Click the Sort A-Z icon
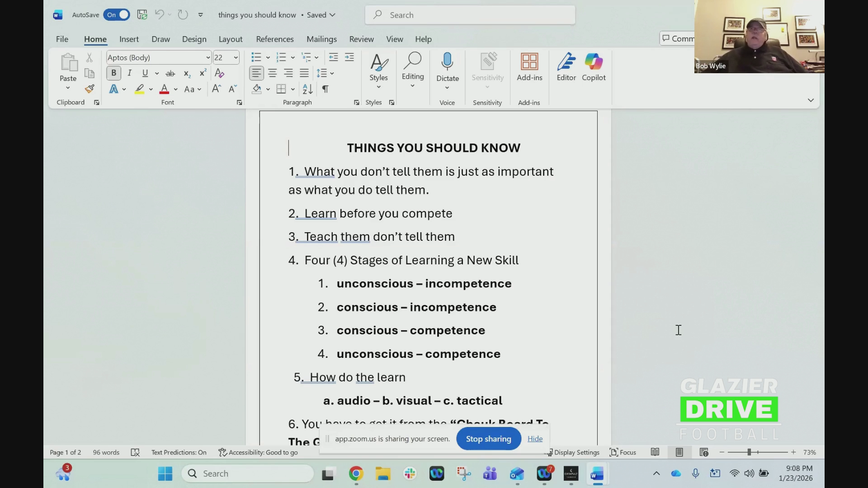 [307, 89]
